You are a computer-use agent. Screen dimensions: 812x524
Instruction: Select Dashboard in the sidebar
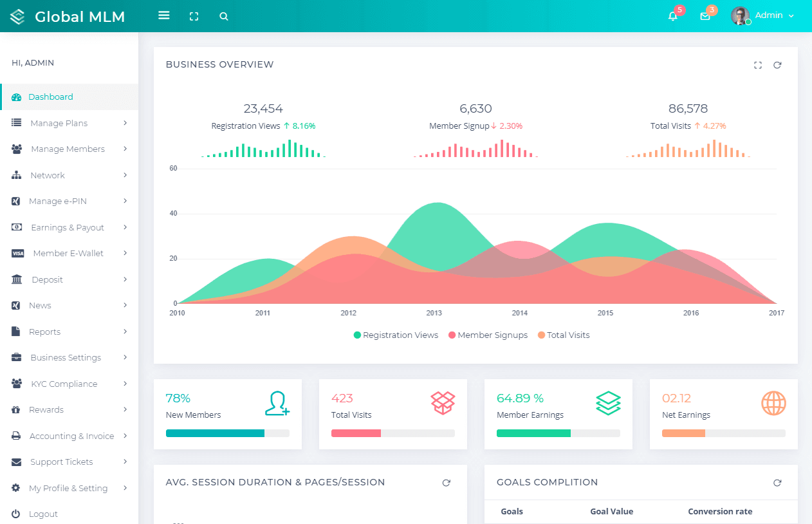69,97
